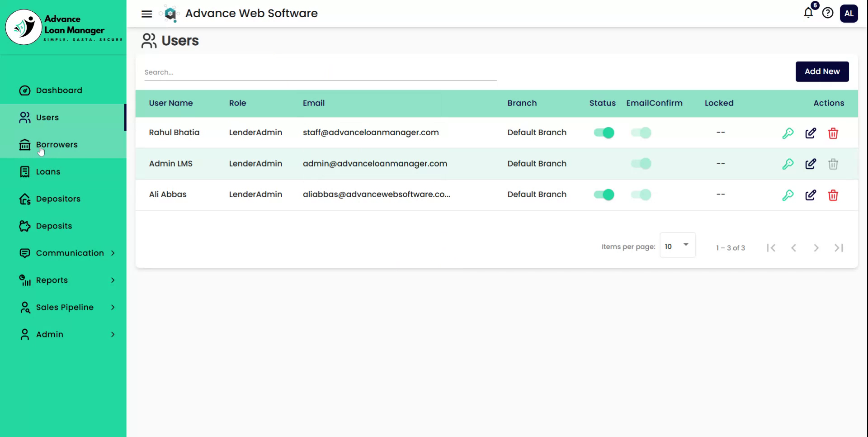Turn off Rahul Bhatia's Status switch
The width and height of the screenshot is (868, 437).
pyautogui.click(x=604, y=133)
